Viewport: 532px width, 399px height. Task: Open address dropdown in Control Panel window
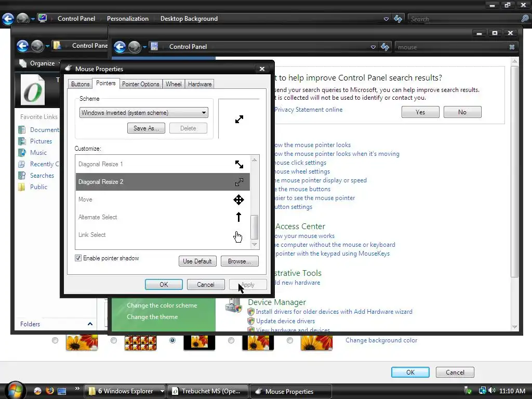click(373, 47)
